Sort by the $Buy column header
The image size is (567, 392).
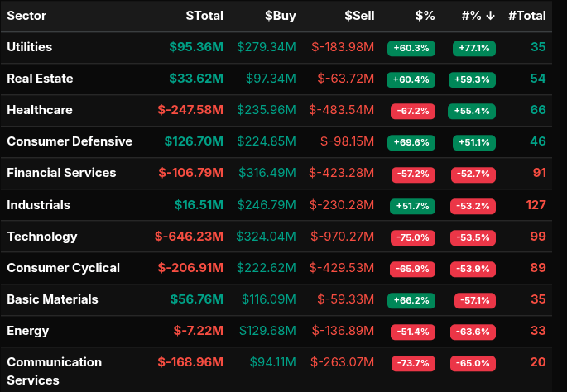point(280,16)
